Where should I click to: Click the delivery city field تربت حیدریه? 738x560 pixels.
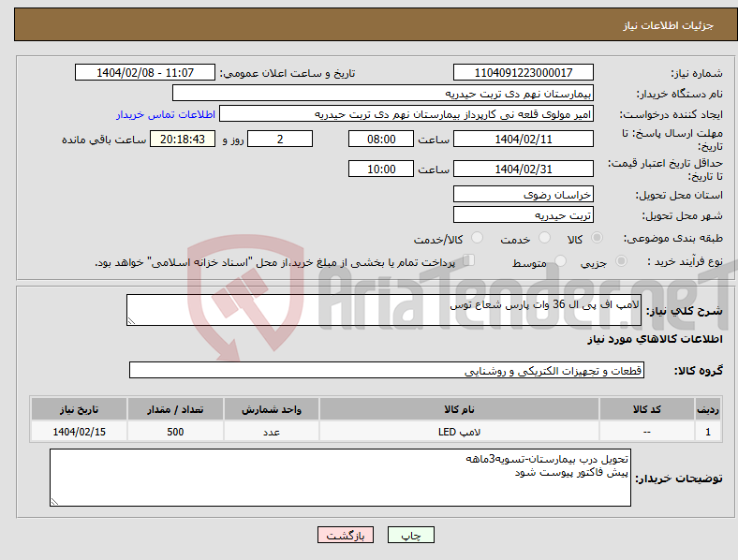[524, 215]
